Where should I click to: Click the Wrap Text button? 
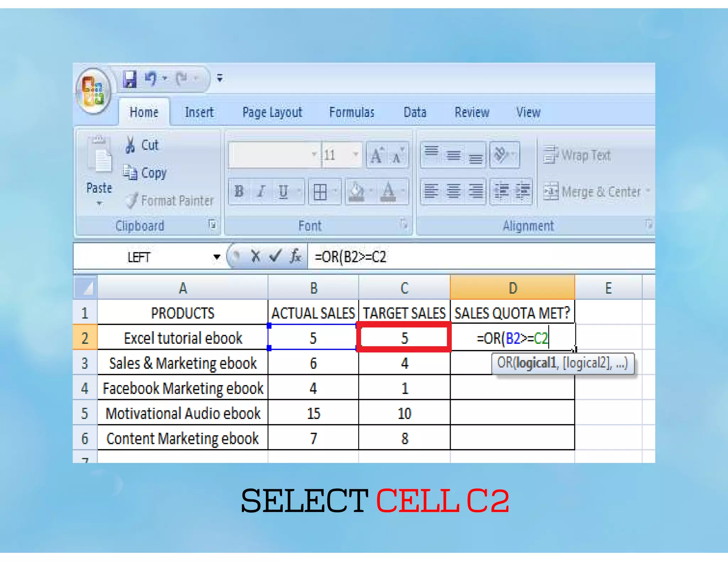[x=577, y=155]
